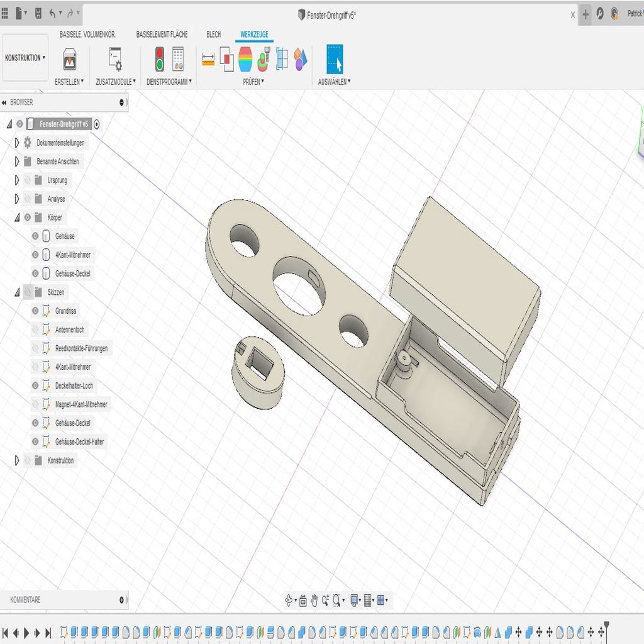Click the Undo arrow icon
644x644 pixels.
point(53,13)
